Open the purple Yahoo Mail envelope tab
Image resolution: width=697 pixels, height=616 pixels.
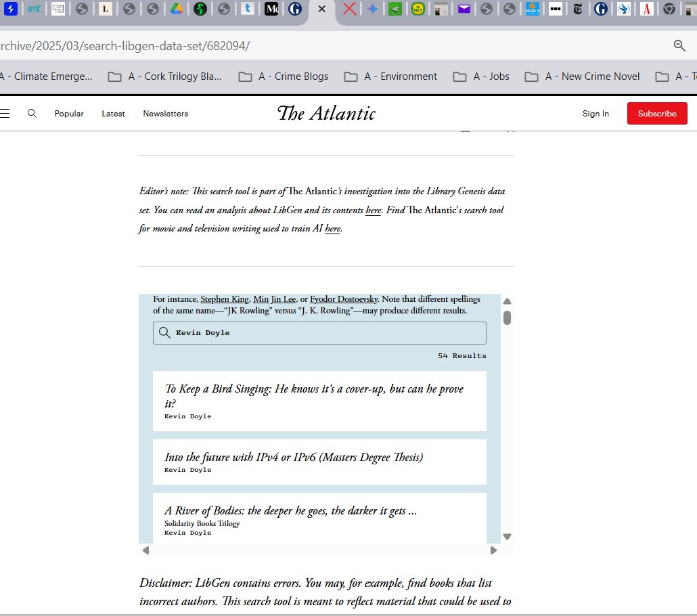click(x=464, y=8)
